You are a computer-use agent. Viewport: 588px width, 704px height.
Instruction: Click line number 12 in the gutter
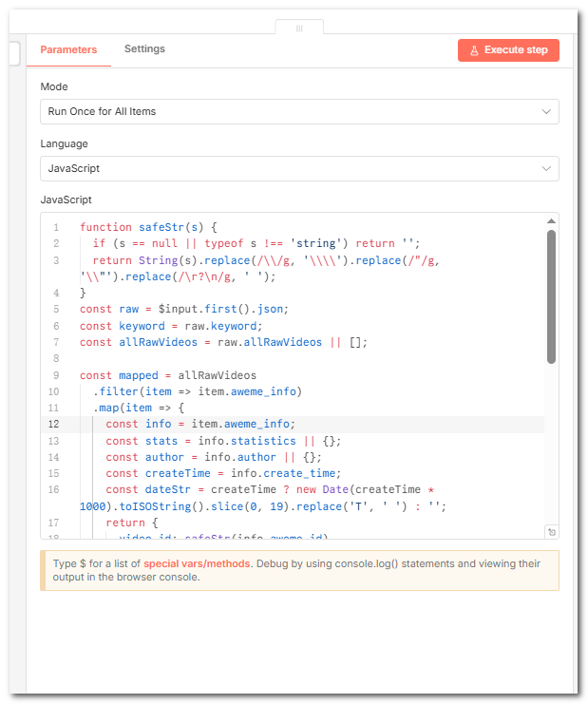pyautogui.click(x=54, y=425)
